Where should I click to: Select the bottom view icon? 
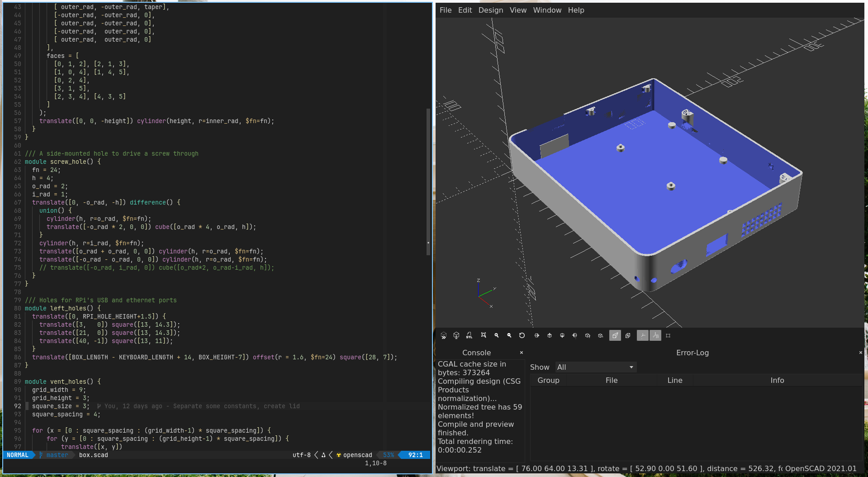(562, 335)
